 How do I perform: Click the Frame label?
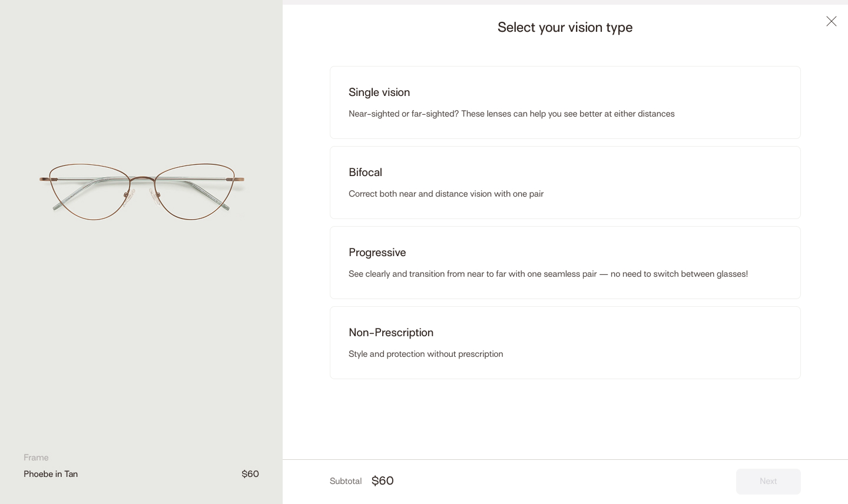(x=36, y=457)
